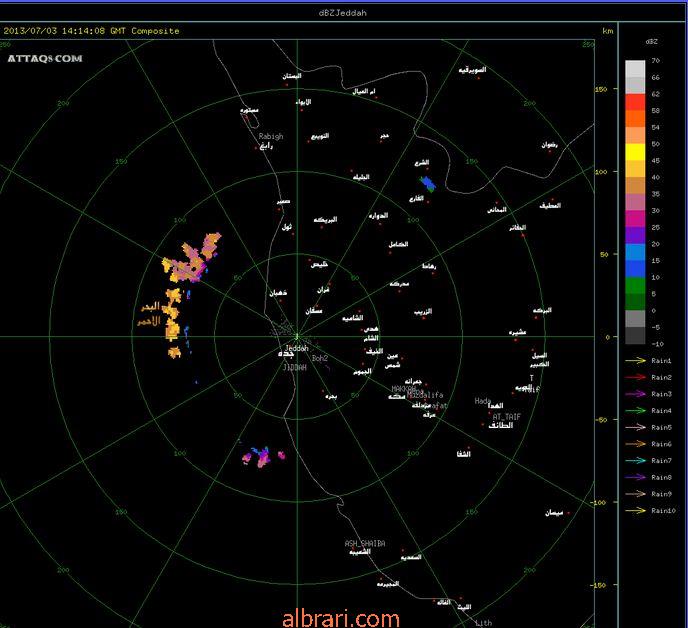
Task: Click the الشفا Arabic label
Action: point(463,454)
